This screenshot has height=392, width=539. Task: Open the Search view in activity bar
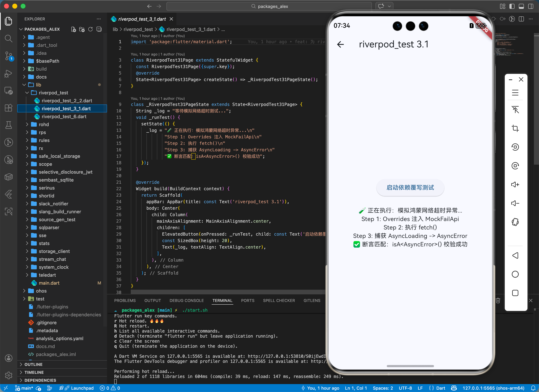8,38
